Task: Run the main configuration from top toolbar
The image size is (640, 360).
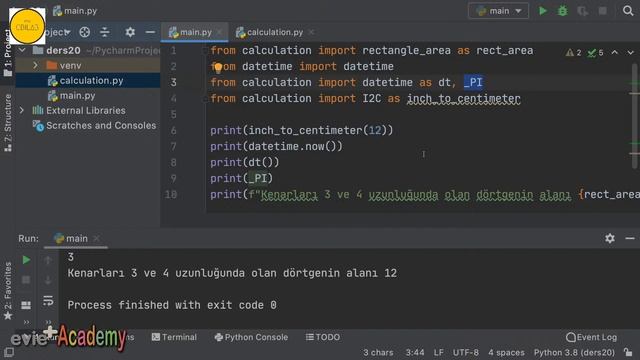Action: [543, 11]
